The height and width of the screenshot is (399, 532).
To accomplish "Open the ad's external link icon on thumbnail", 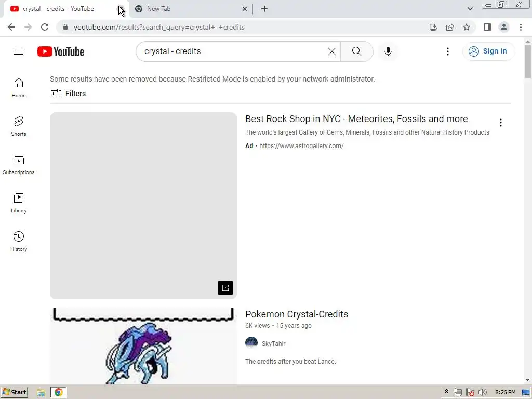I will coord(225,288).
